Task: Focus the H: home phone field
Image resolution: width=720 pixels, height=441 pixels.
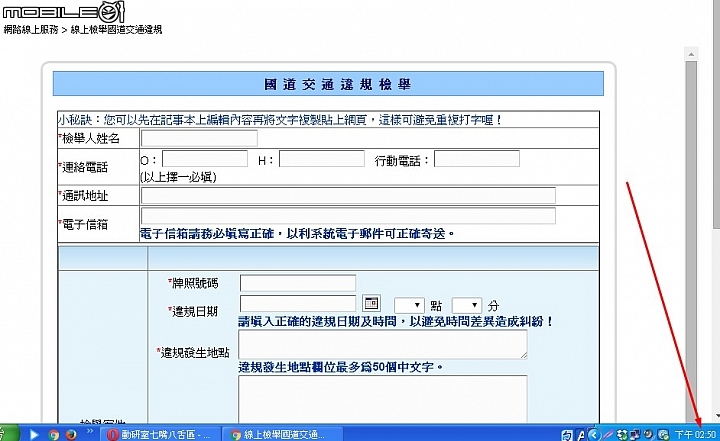Action: (321, 159)
